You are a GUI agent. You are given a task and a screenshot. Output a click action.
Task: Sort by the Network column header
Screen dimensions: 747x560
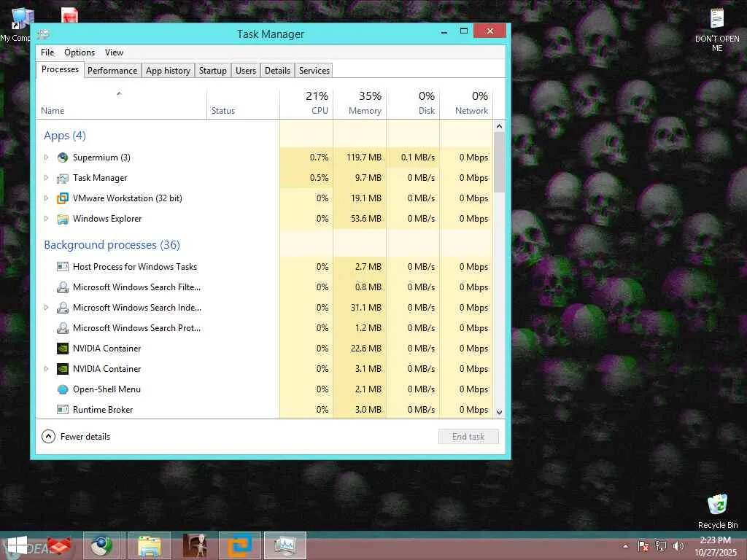[x=466, y=103]
